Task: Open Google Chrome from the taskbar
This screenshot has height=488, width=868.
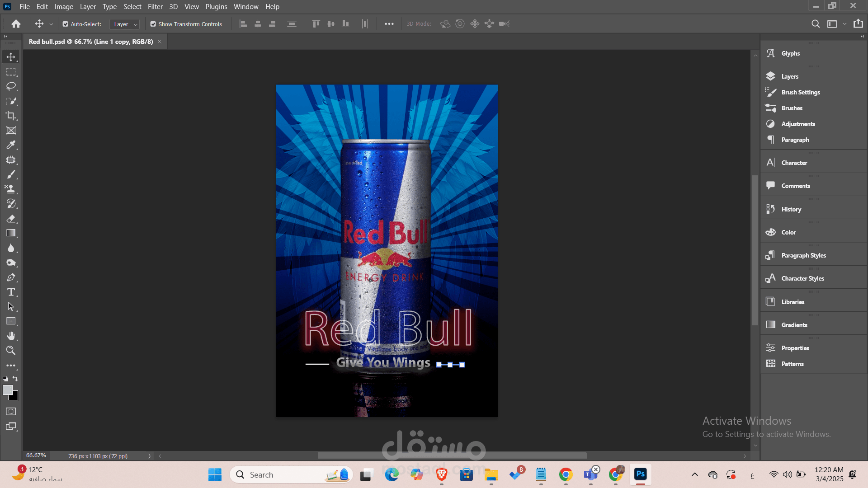Action: (566, 474)
